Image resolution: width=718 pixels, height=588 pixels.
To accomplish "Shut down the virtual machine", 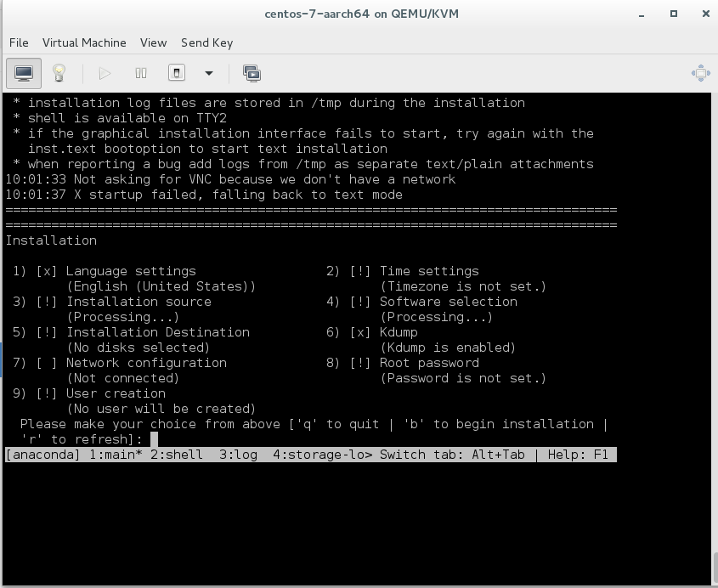I will click(x=177, y=73).
